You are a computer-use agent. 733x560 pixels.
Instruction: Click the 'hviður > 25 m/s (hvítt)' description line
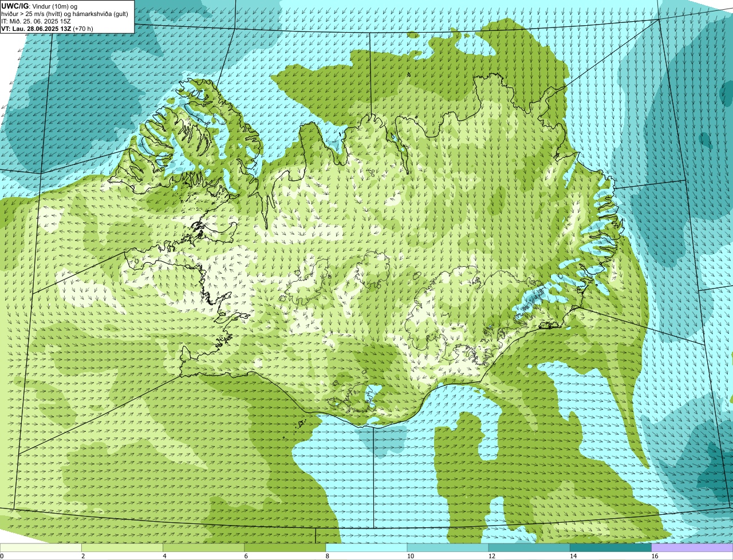pos(65,14)
